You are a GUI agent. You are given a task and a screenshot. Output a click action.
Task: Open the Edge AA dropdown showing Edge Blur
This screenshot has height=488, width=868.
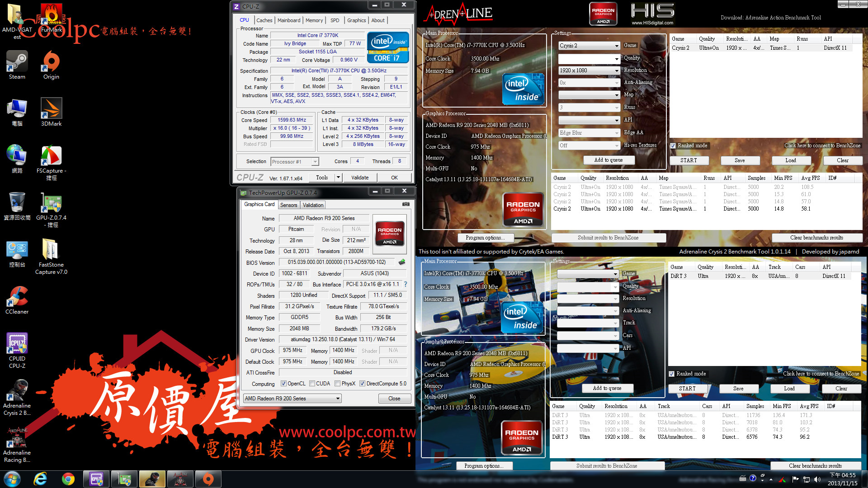[589, 133]
